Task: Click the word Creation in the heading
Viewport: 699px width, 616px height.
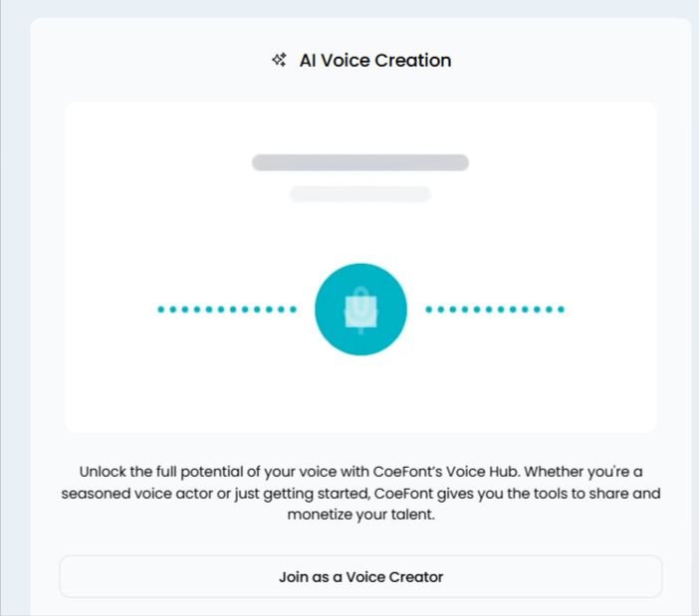Action: 413,61
